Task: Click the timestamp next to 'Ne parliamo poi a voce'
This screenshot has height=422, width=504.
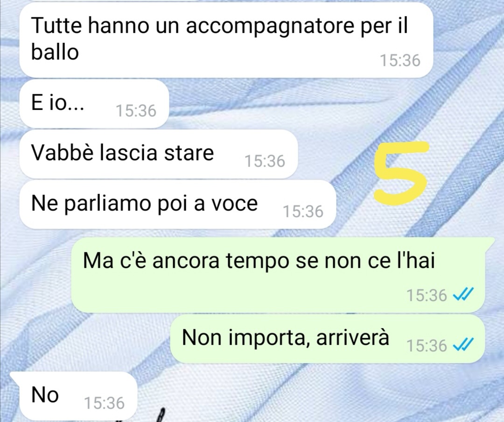Action: pyautogui.click(x=303, y=212)
